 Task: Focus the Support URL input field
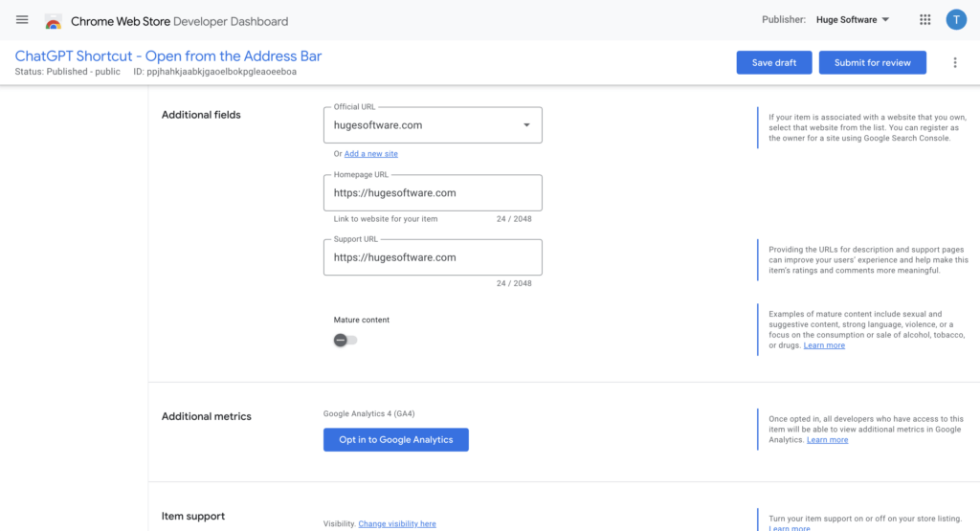coord(433,256)
